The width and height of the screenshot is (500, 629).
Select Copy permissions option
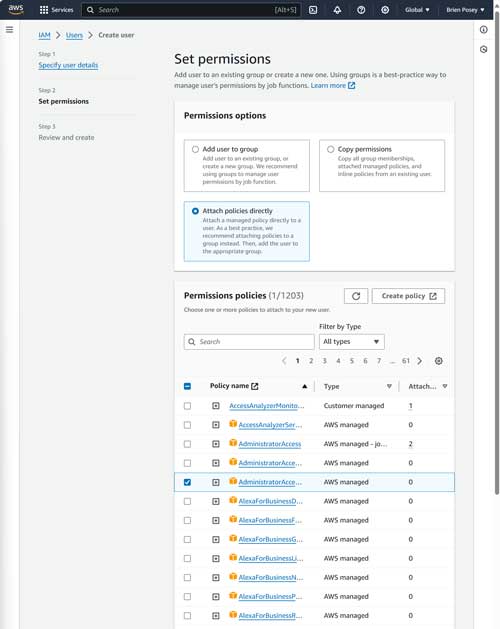pos(331,149)
